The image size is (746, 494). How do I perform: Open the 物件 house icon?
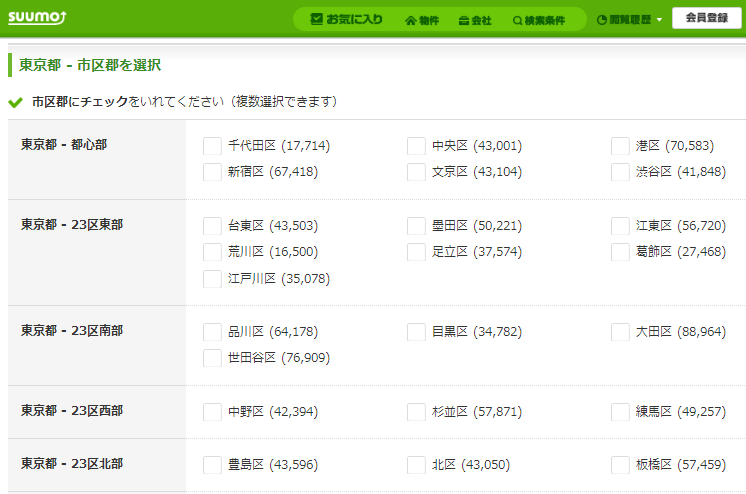tap(410, 20)
